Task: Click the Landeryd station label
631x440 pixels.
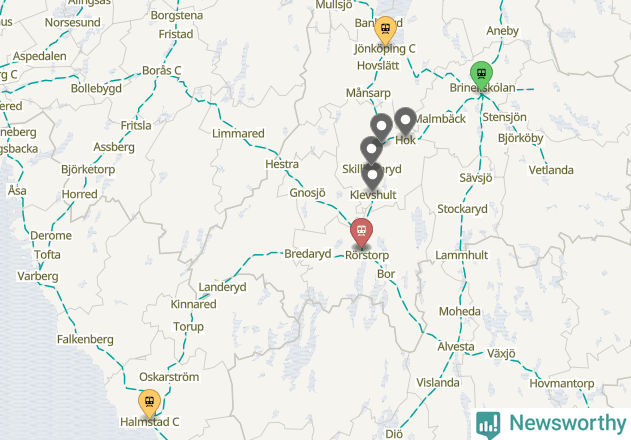Action: click(223, 287)
